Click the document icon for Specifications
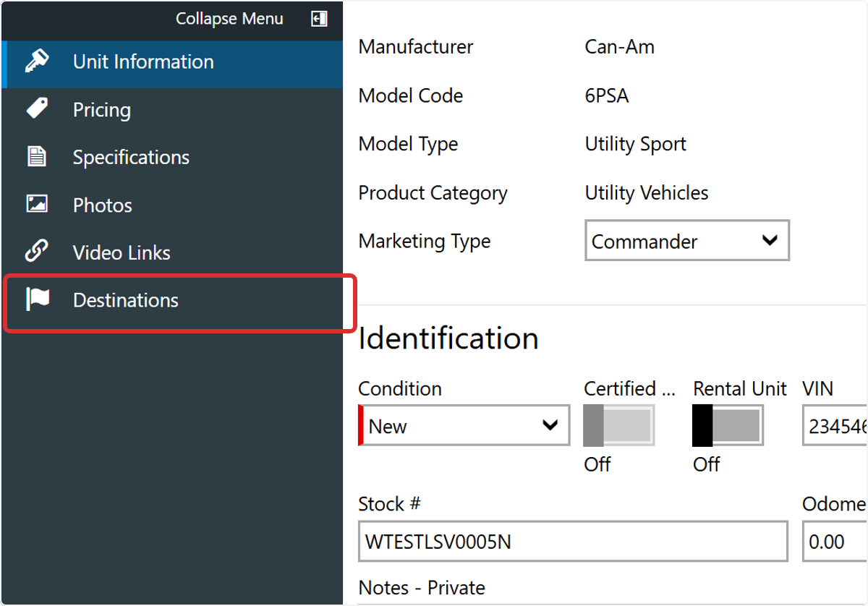The height and width of the screenshot is (606, 868). pyautogui.click(x=36, y=157)
